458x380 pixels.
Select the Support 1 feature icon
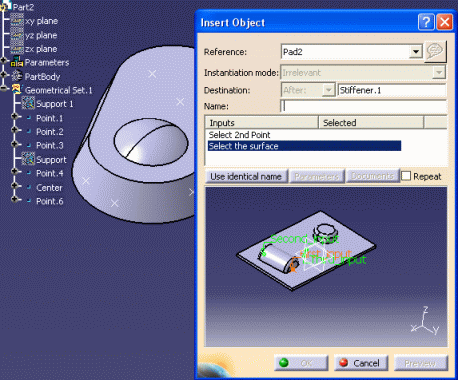pos(28,103)
